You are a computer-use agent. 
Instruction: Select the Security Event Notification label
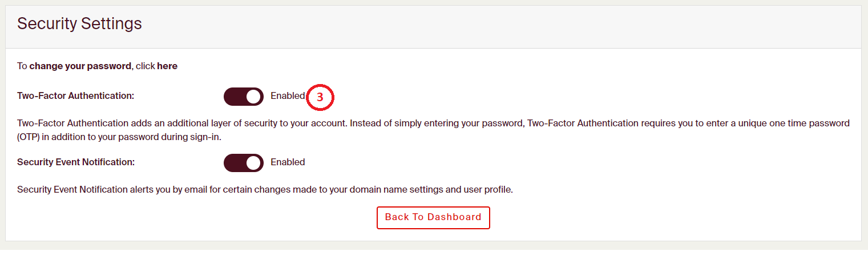point(76,162)
